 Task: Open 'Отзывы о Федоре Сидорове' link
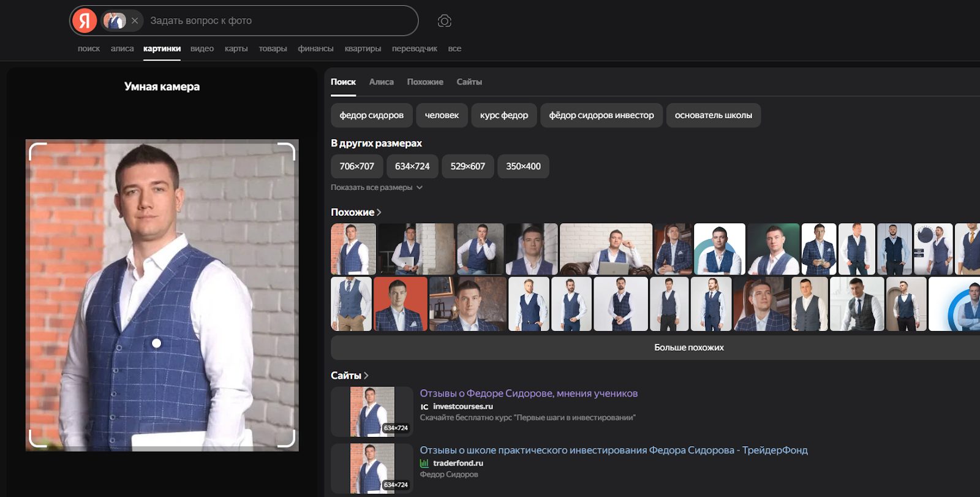coord(529,393)
